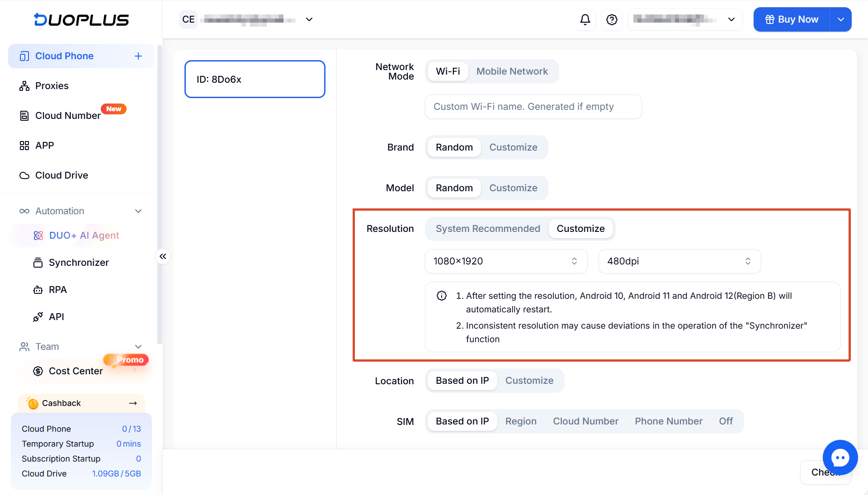This screenshot has height=495, width=868.
Task: Open the Buy Now dropdown arrow
Action: [x=841, y=19]
